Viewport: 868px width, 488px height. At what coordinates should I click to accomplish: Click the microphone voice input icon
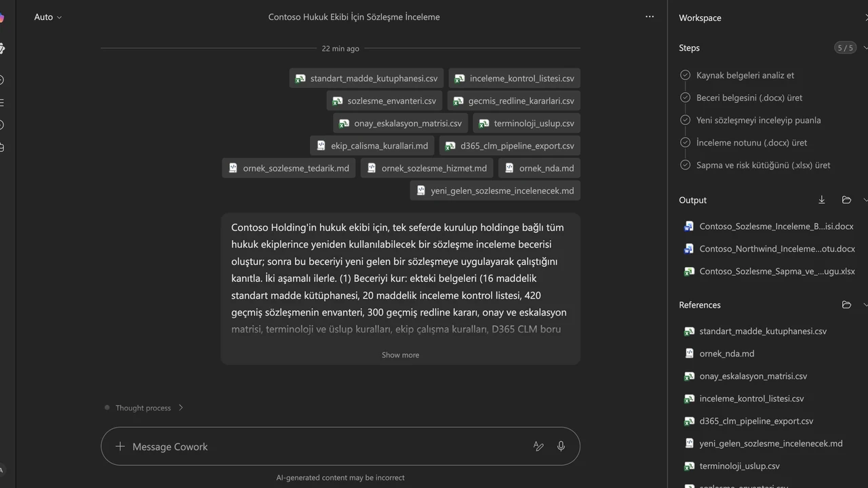(x=561, y=446)
